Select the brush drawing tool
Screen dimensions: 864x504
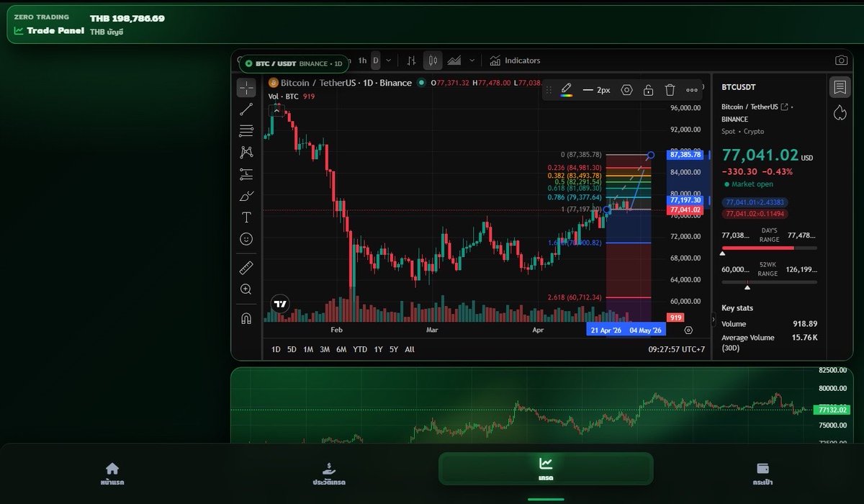point(246,195)
